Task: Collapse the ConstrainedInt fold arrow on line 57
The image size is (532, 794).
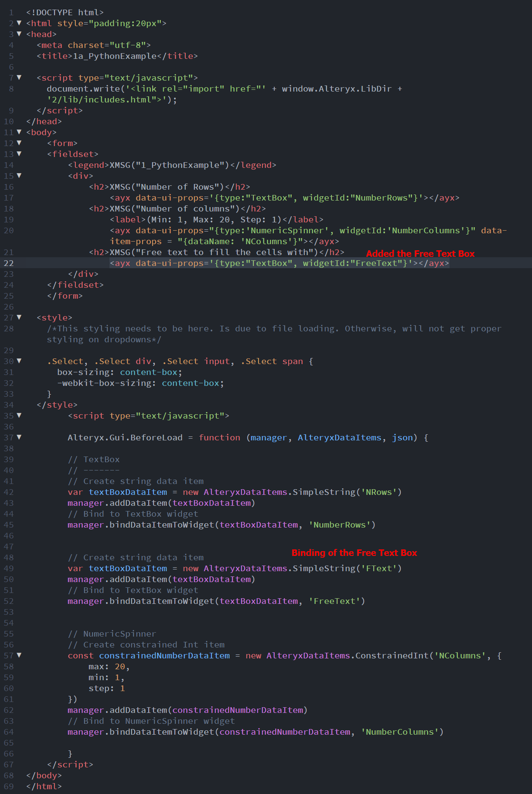Action: (x=19, y=655)
